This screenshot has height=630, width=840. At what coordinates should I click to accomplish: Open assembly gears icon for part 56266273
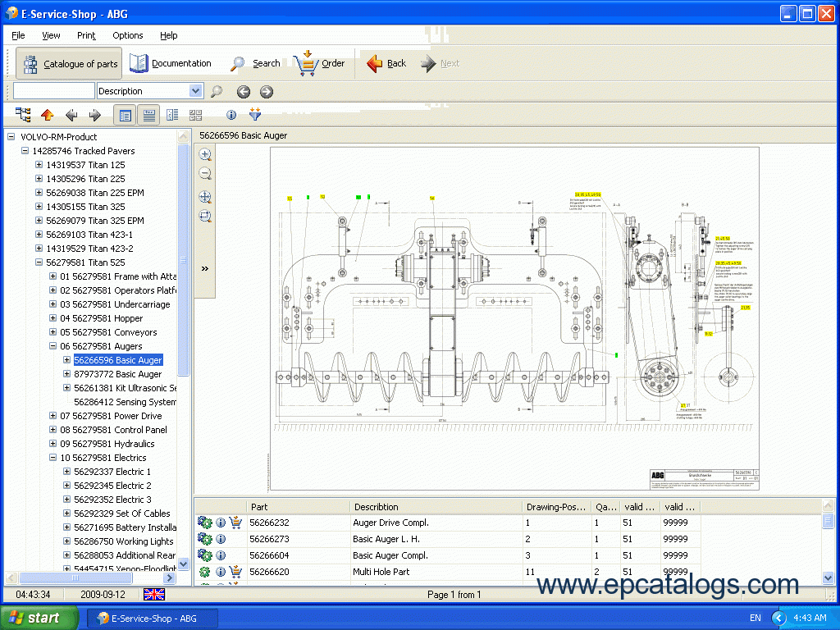204,539
